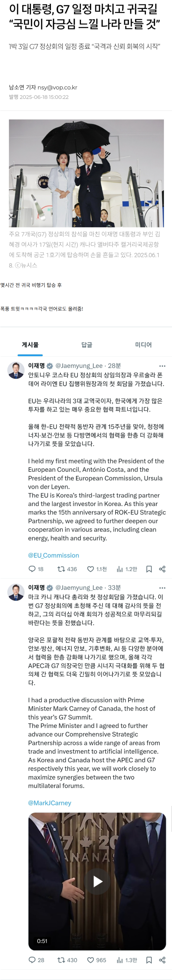Image resolution: width=172 pixels, height=980 pixels.
Task: Open more options on the EU tweet
Action: coord(162,366)
